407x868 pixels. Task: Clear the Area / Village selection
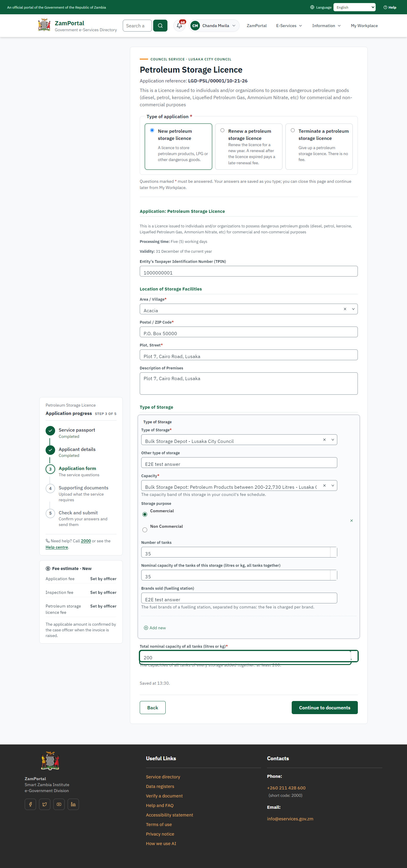(345, 309)
